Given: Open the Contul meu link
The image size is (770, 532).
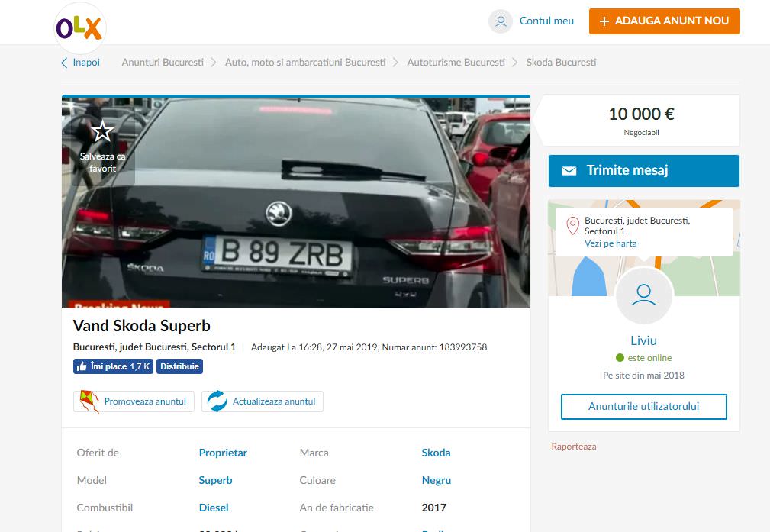Looking at the screenshot, I should (x=546, y=21).
